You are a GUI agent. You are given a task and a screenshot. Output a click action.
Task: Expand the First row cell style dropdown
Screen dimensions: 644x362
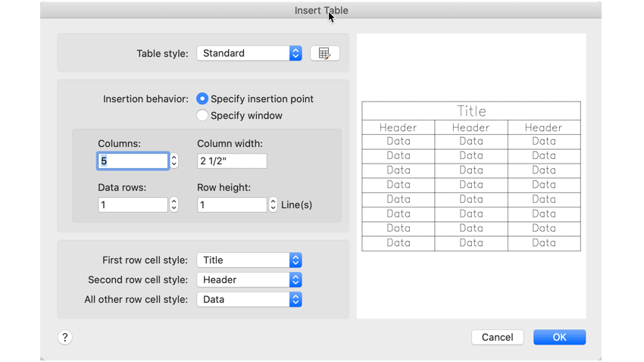click(249, 260)
